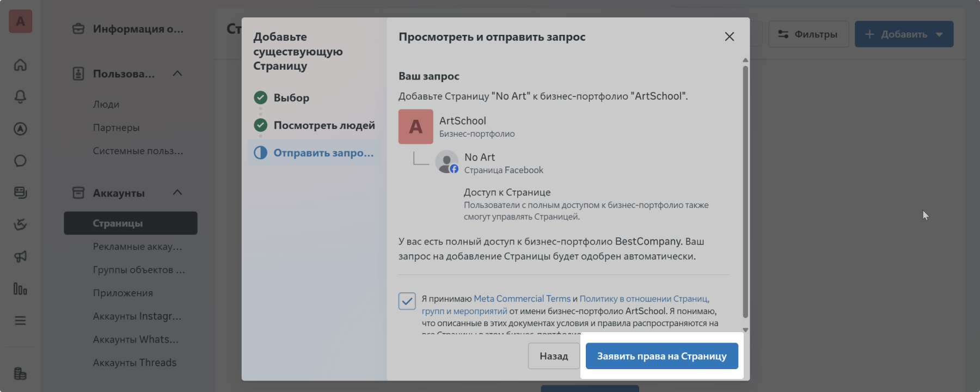Click the content stack icon in rail
980x392 pixels.
[x=20, y=193]
